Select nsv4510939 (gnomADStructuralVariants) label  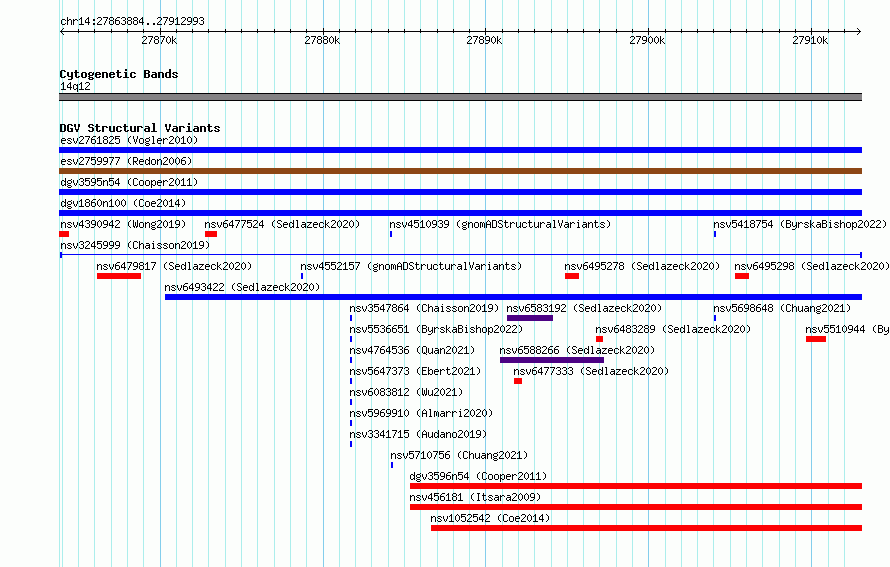(500, 224)
